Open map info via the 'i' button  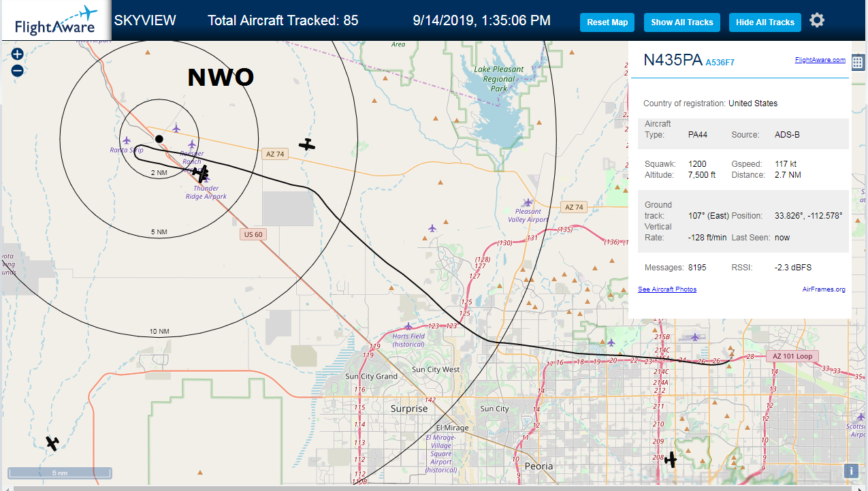pyautogui.click(x=850, y=471)
